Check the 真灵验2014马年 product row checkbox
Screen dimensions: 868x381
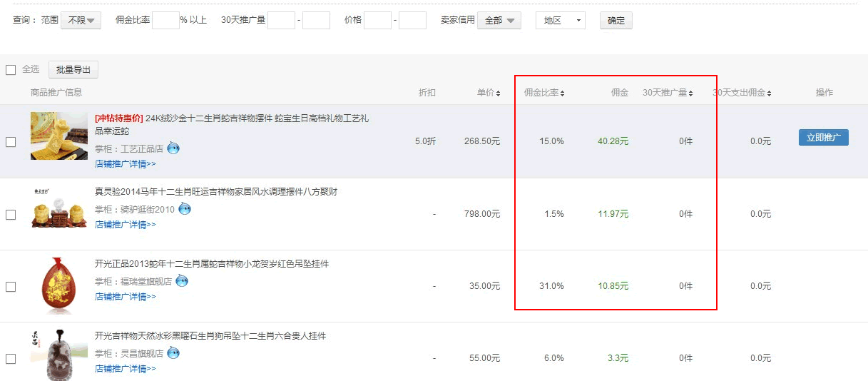(x=11, y=214)
